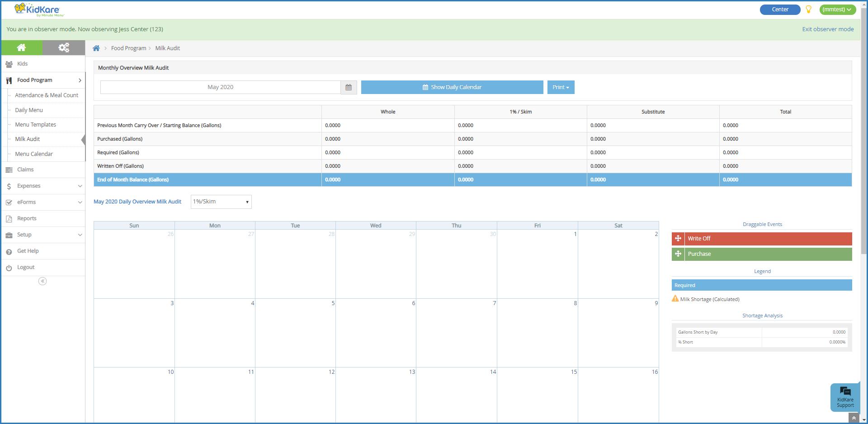Collapse the sidebar with double-chevron icon
Screen dimensions: 868x424
(42, 281)
